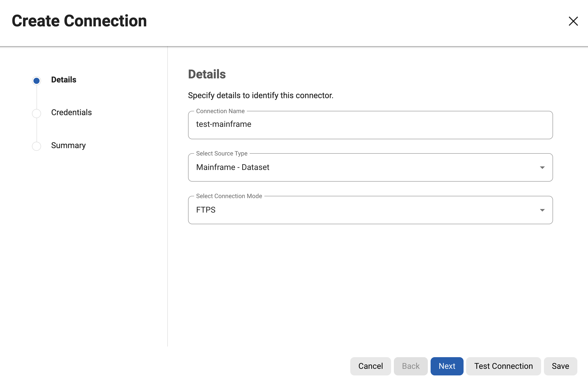Select the Details step label
This screenshot has height=381, width=588.
[64, 80]
